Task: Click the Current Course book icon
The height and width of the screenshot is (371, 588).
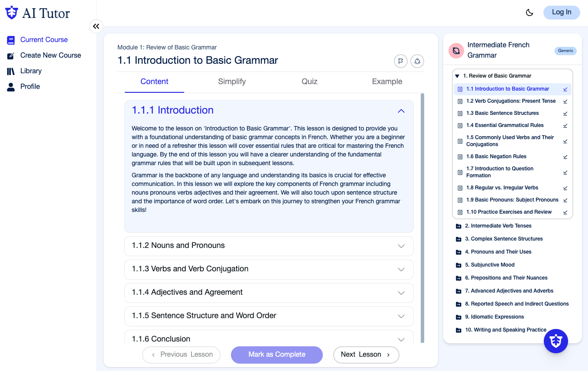Action: click(x=11, y=40)
